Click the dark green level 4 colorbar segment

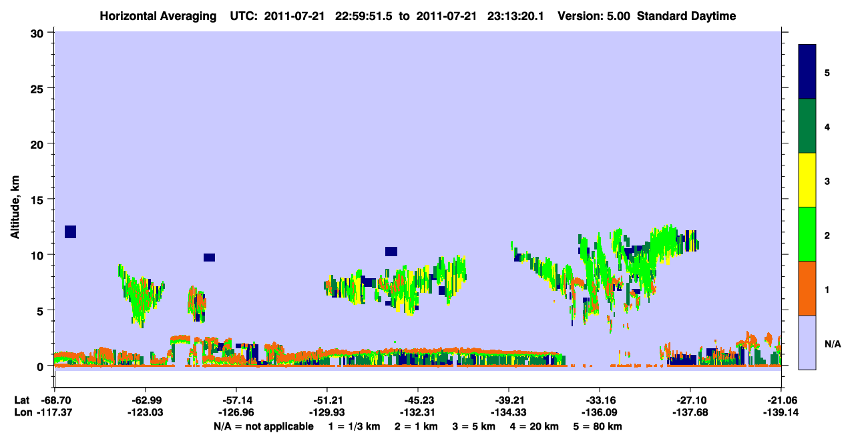tap(807, 126)
